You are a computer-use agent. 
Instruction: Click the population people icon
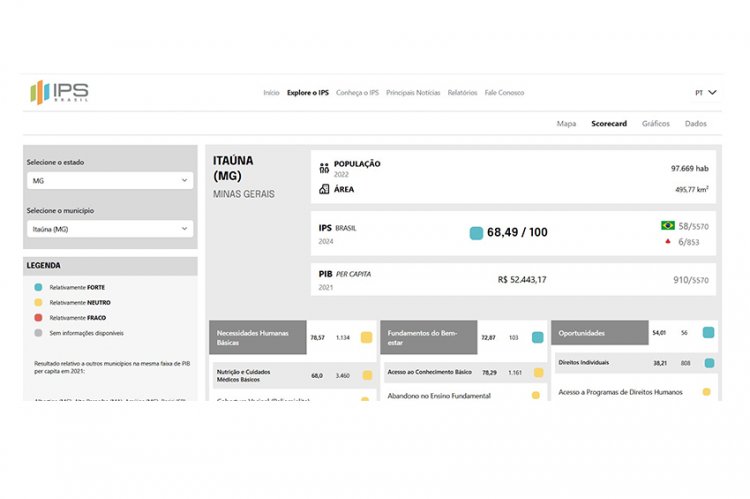pos(324,168)
